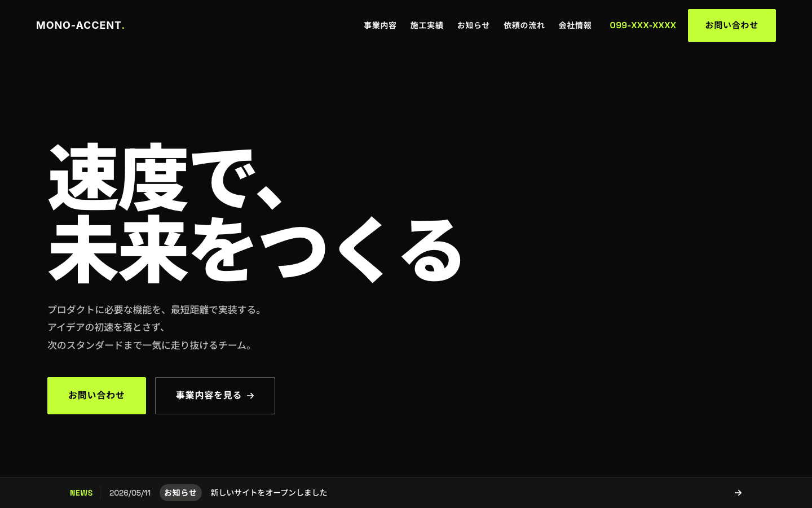Image resolution: width=812 pixels, height=508 pixels.
Task: Open the 新しいサイトをオープンしました news item
Action: (x=269, y=493)
